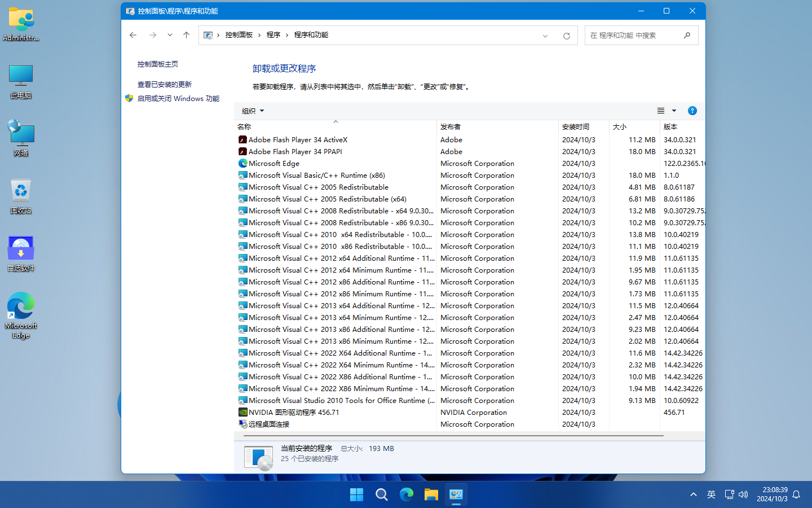Select the 此电脑 desktop icon
812x508 pixels.
(21, 81)
